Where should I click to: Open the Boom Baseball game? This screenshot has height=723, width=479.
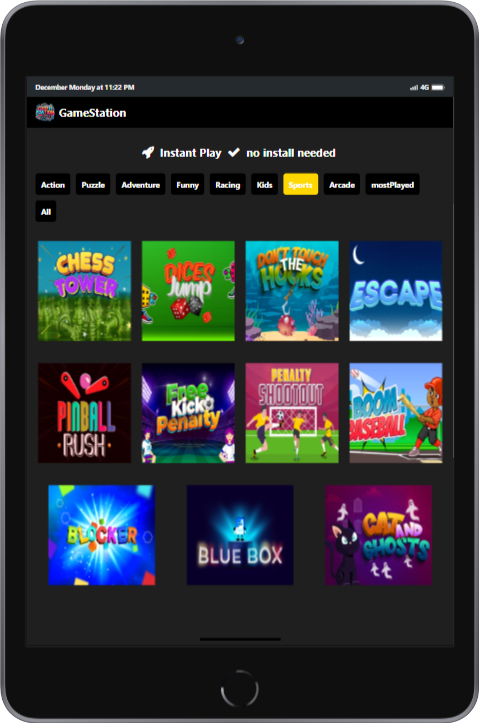pos(396,413)
